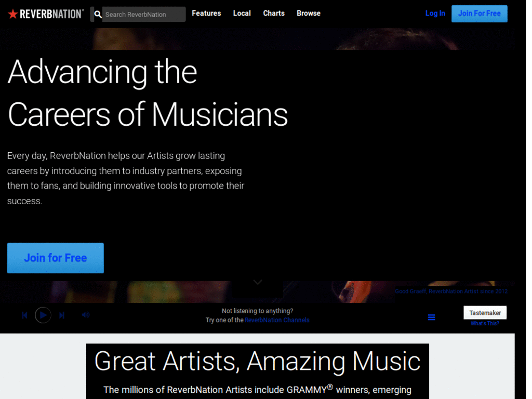The width and height of the screenshot is (532, 399).
Task: Click the "Advancing the Careers of Musicians" heading
Action: click(148, 93)
